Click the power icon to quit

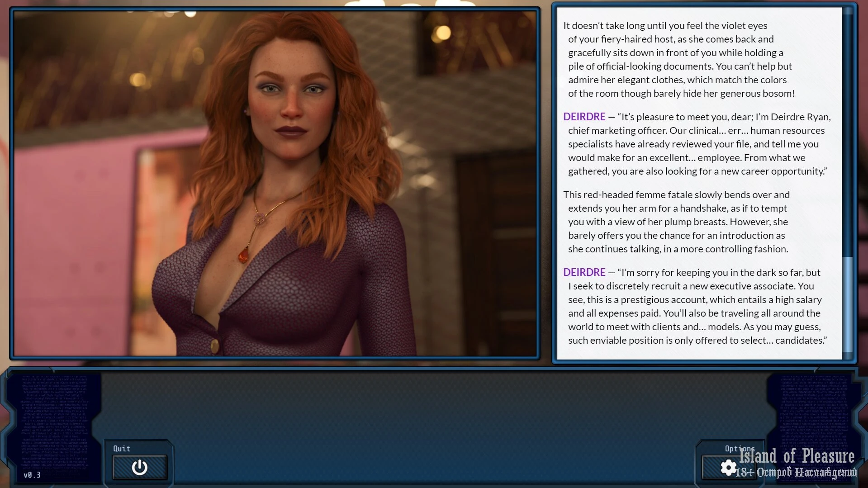pos(139,467)
